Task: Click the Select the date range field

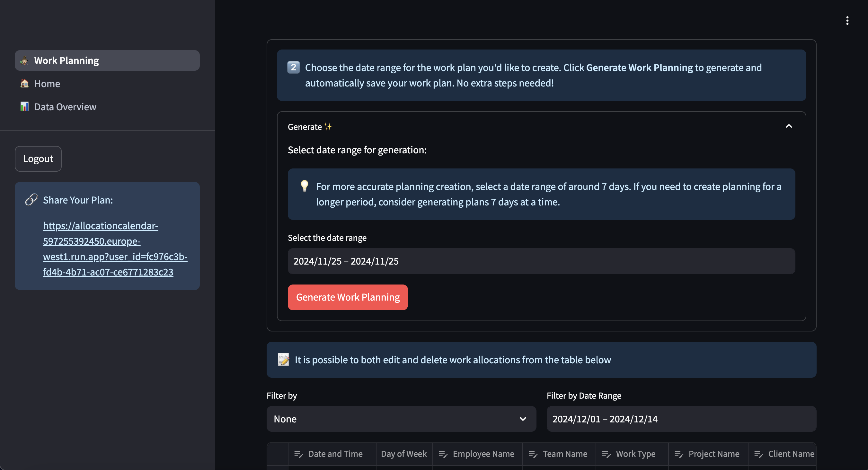Action: (x=541, y=261)
